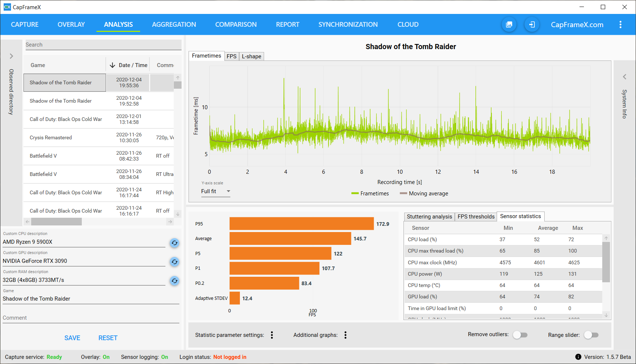Switch to the FPS graph tab
This screenshot has width=636, height=364.
(231, 56)
